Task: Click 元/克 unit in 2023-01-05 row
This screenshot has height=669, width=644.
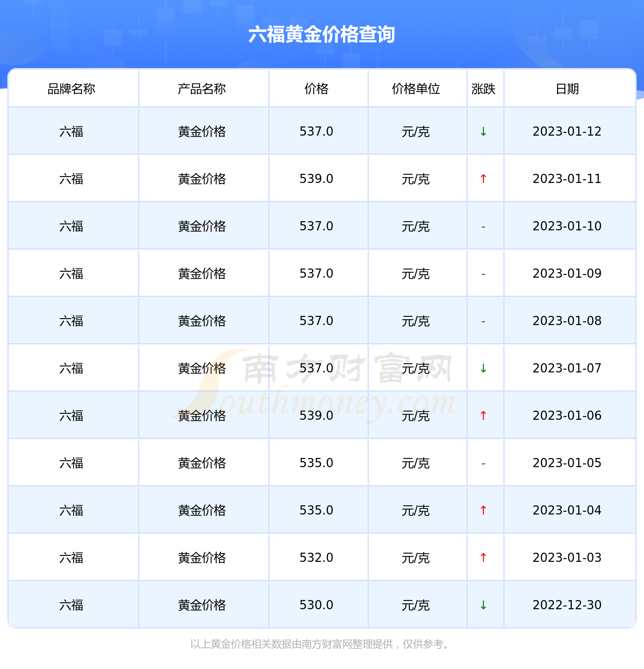Action: point(416,463)
